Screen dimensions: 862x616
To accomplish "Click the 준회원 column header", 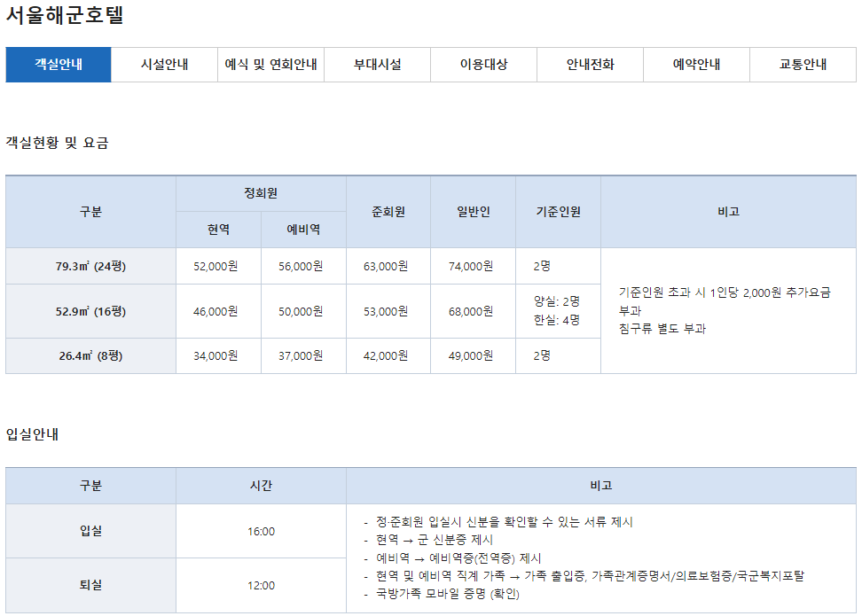I will click(x=388, y=212).
